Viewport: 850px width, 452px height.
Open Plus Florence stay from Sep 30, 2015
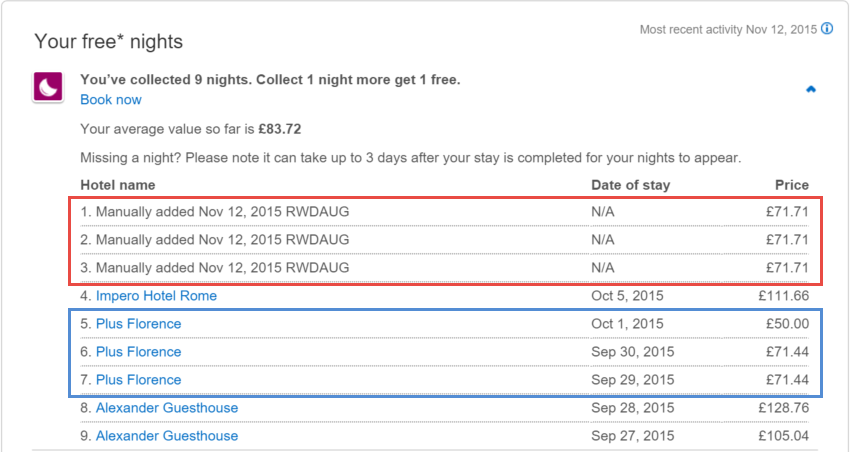pyautogui.click(x=138, y=352)
